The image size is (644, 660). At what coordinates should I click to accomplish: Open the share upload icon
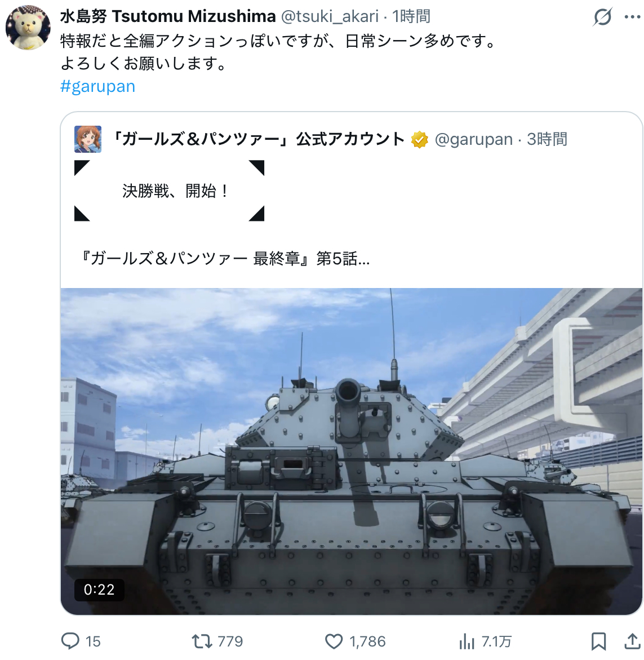pos(632,641)
